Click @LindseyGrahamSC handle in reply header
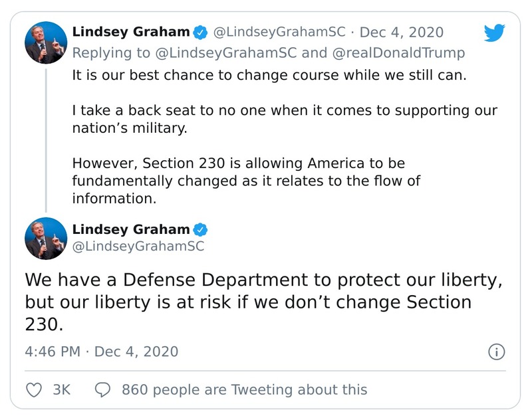This screenshot has height=420, width=532. pos(278,33)
